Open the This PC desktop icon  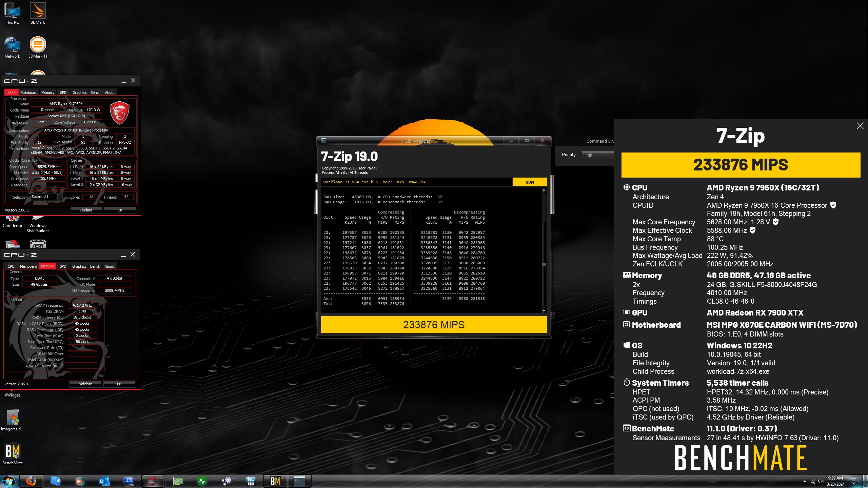coord(12,14)
